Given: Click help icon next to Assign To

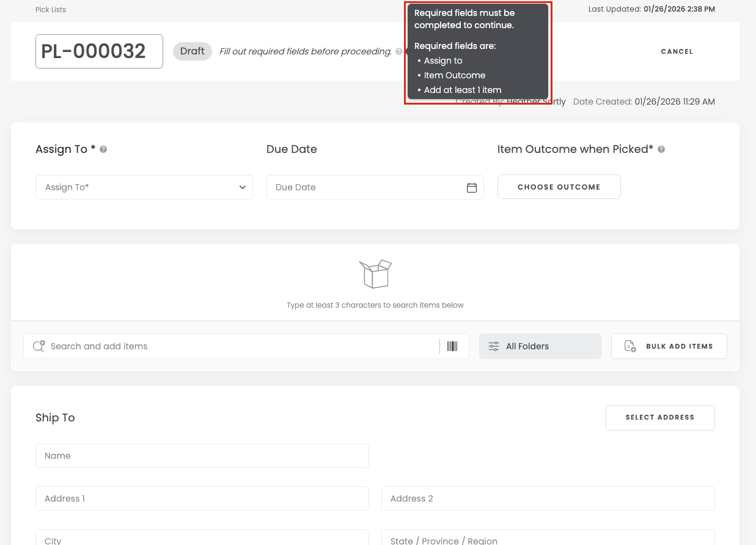Looking at the screenshot, I should pyautogui.click(x=103, y=149).
